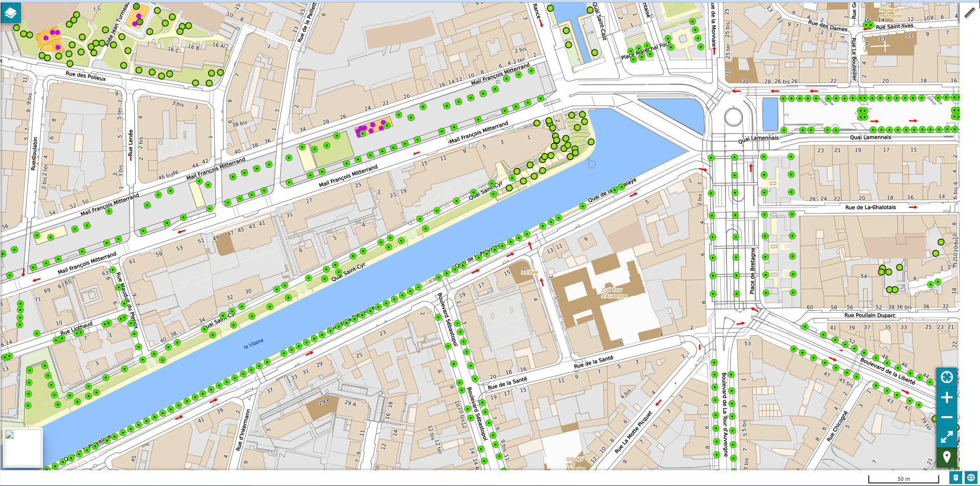Click the "Rue d'Inkermann" street label

(243, 430)
